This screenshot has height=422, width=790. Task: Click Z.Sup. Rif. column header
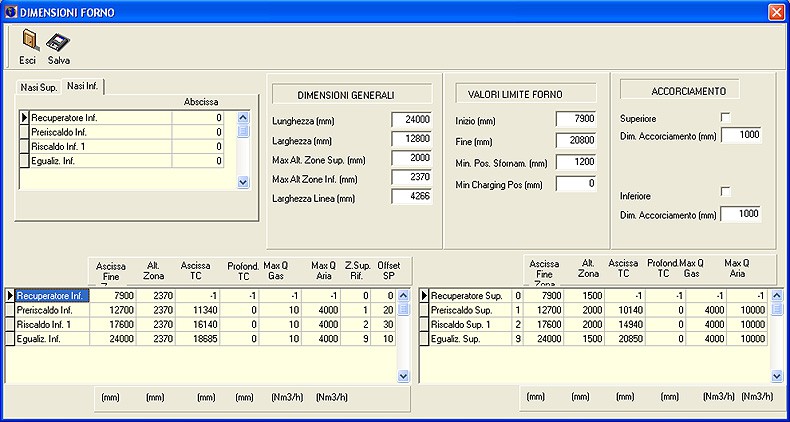pos(358,269)
